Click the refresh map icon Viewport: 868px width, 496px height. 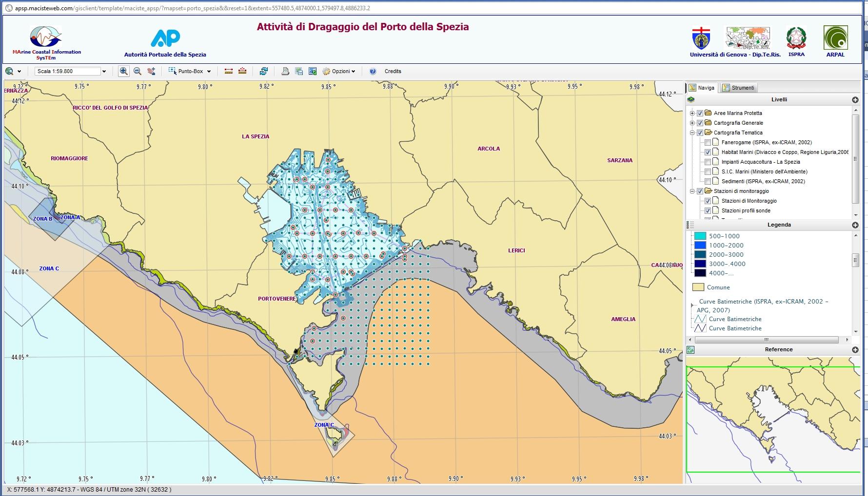264,71
